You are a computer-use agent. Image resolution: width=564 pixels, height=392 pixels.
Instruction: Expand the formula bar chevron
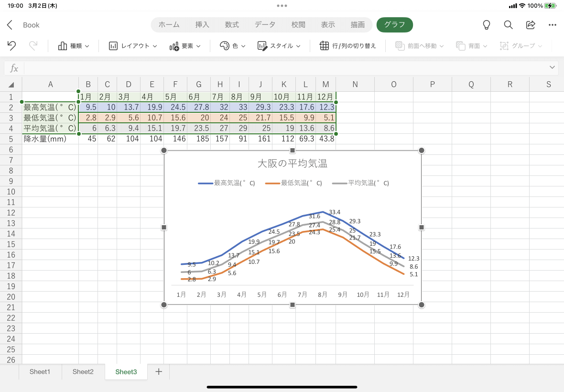(552, 67)
